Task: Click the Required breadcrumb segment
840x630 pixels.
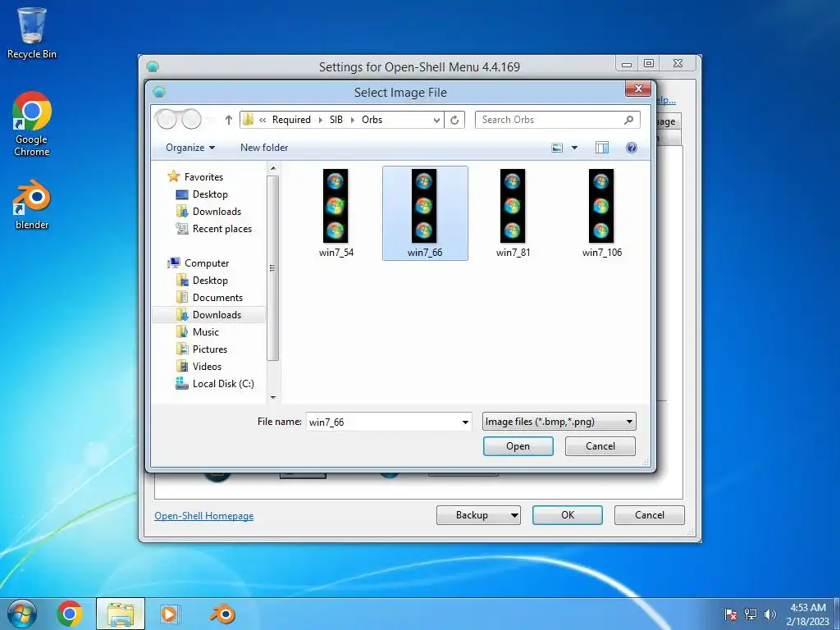Action: 291,120
